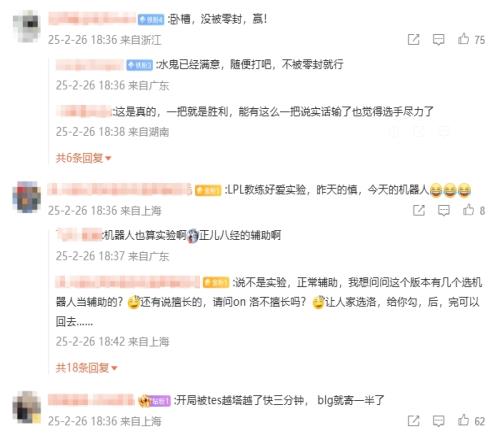Expand 共18条回复 replies
Viewport: 500px width, 440px height.
coord(86,368)
